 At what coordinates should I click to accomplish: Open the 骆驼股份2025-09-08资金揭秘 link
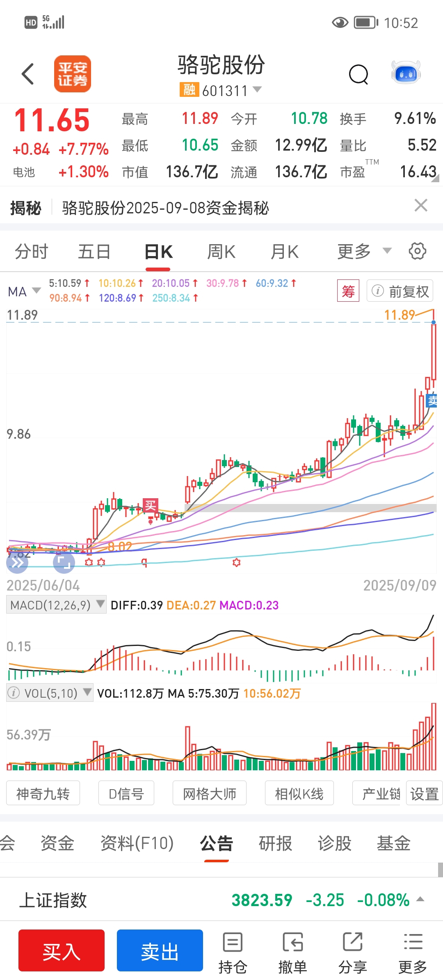(x=166, y=208)
